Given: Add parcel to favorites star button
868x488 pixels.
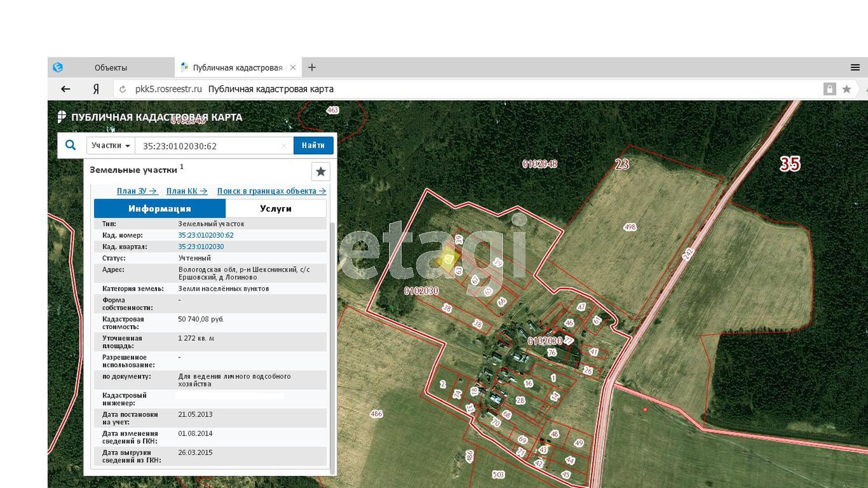Looking at the screenshot, I should click(321, 171).
